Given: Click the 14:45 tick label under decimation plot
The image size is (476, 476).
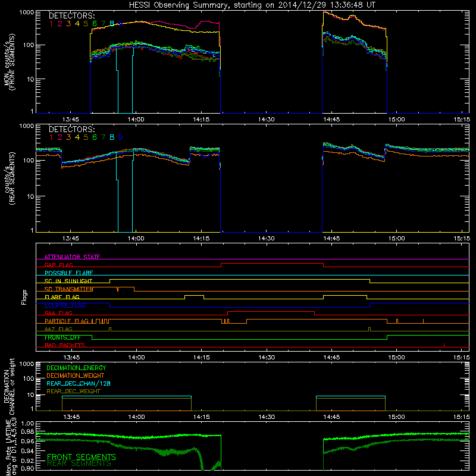Looking at the screenshot, I should [331, 417].
